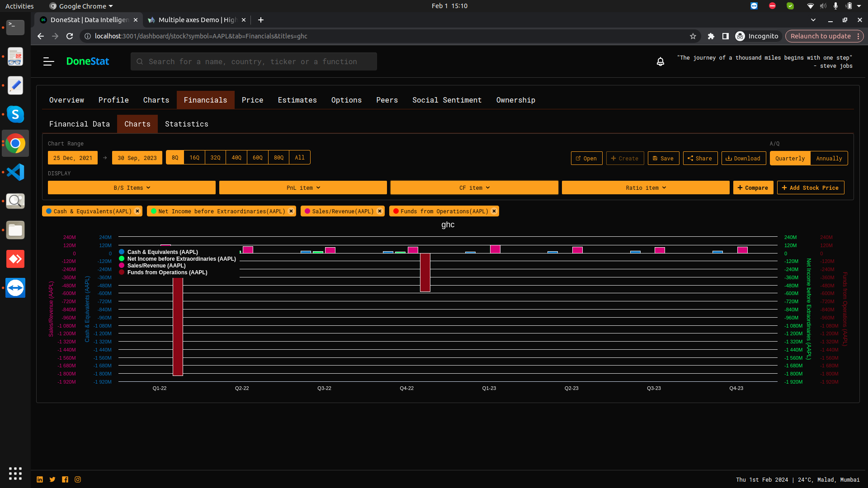This screenshot has height=488, width=868.
Task: Click the Download button
Action: pos(743,158)
